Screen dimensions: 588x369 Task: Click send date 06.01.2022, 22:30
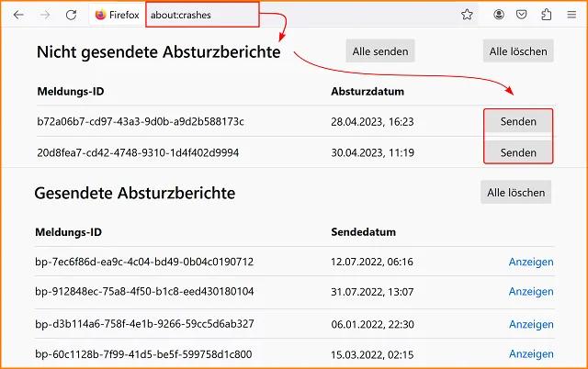click(372, 324)
